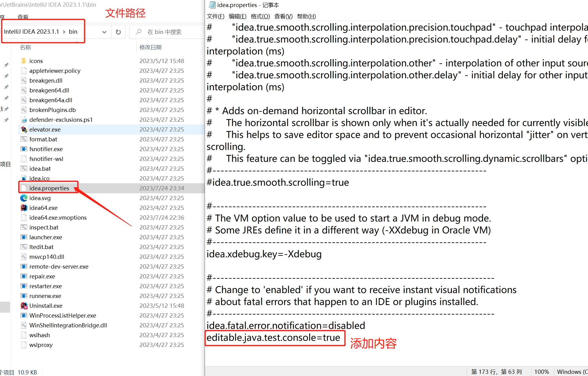Sort files by 名称 column header
The image size is (588, 376).
coord(25,47)
